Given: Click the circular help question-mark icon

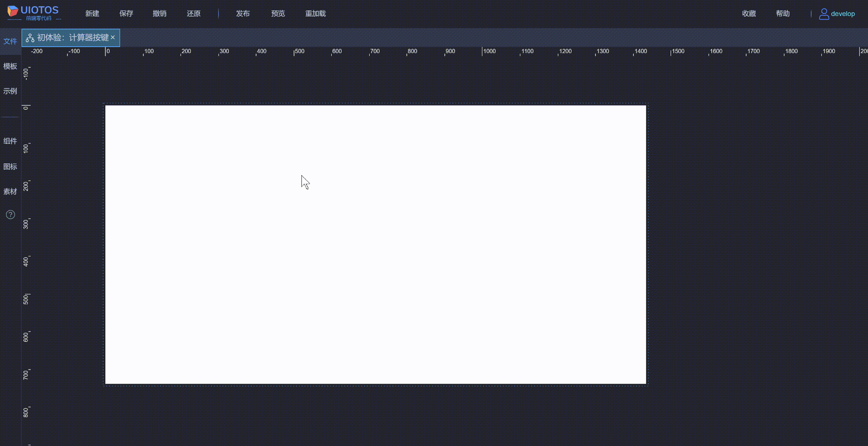Looking at the screenshot, I should pos(10,214).
